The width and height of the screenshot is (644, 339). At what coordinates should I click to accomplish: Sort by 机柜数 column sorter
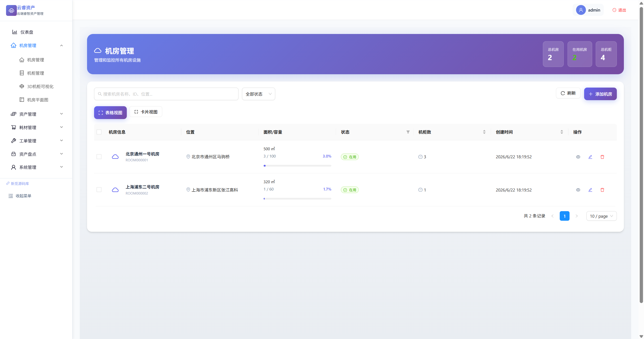484,132
